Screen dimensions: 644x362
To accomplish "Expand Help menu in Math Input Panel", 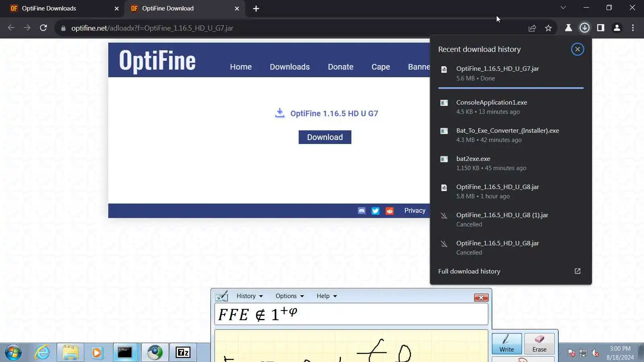I will click(x=327, y=296).
